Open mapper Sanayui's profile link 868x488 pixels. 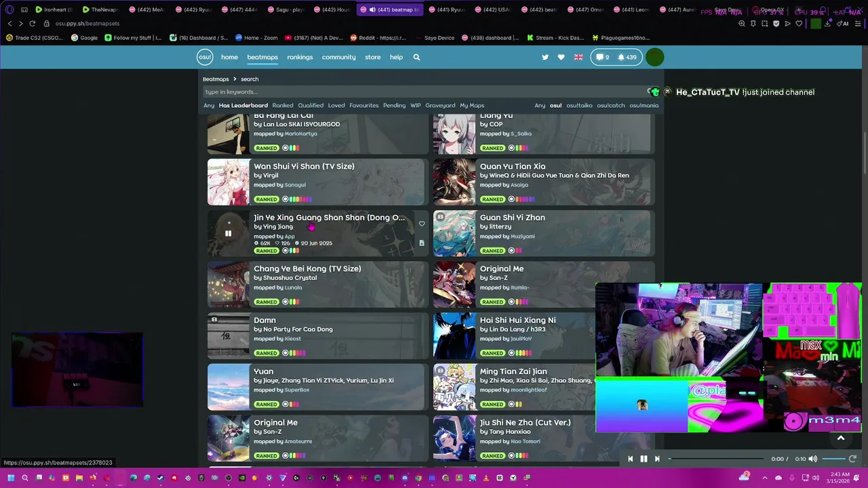[x=295, y=185]
